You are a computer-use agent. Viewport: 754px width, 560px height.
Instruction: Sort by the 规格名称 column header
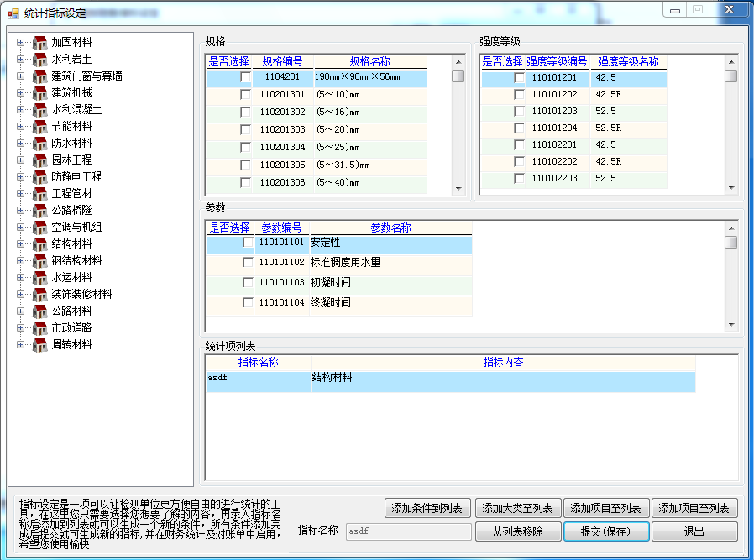(x=369, y=61)
